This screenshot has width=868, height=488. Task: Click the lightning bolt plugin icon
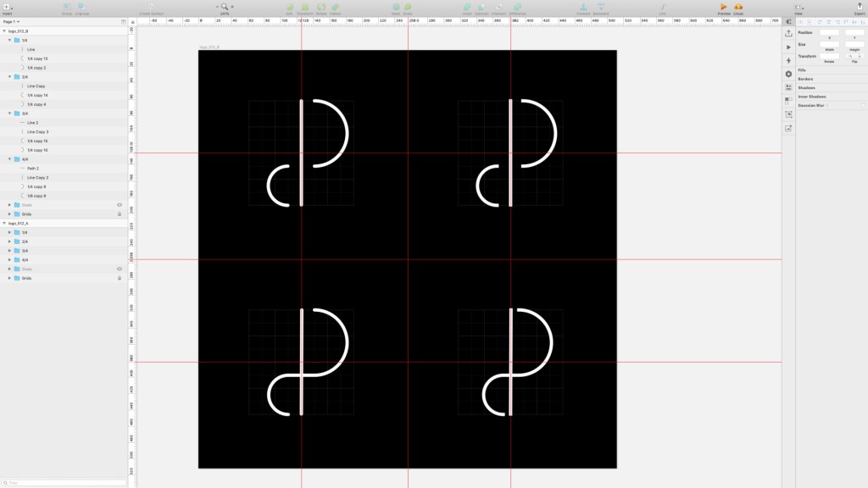click(788, 60)
